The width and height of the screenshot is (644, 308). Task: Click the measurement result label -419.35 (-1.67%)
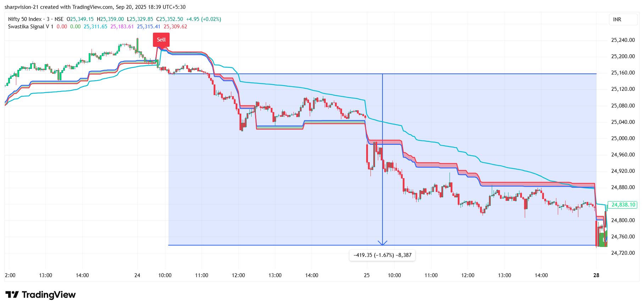[x=382, y=255]
